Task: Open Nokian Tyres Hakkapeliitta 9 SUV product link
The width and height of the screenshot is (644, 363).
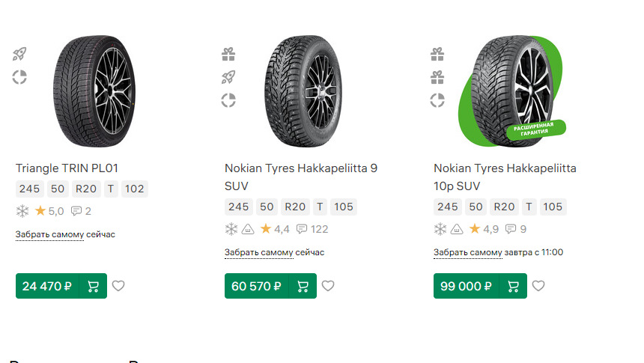Action: [300, 177]
